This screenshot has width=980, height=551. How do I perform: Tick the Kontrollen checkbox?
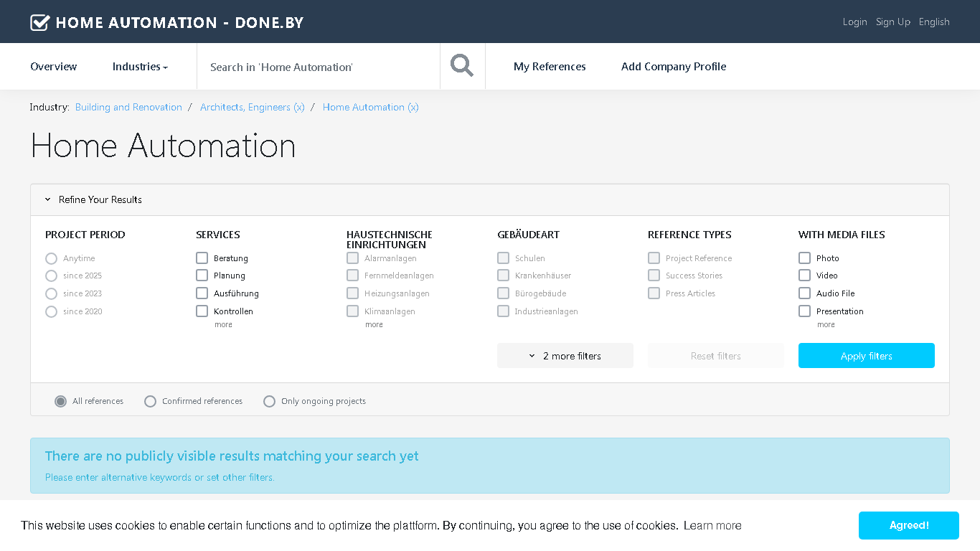coord(202,311)
